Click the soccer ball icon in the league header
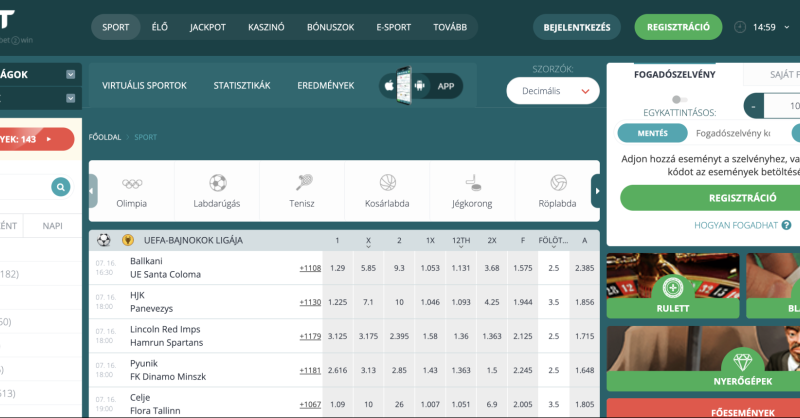 (104, 240)
